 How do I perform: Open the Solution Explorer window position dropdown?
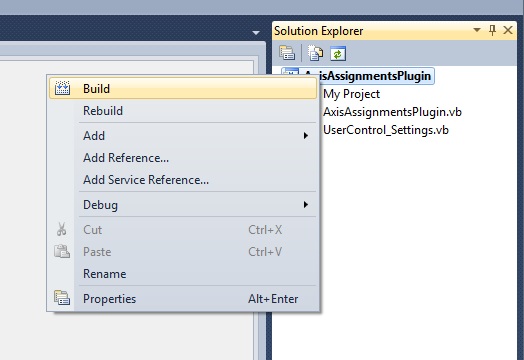point(477,30)
